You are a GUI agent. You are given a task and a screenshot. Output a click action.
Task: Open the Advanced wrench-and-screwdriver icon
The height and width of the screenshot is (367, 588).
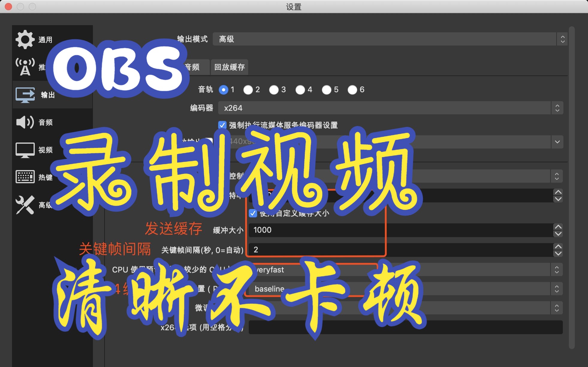tap(25, 205)
